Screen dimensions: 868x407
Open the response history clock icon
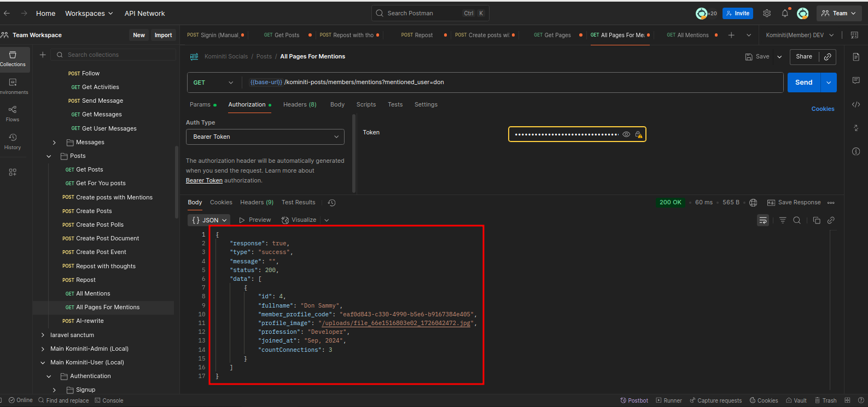(x=331, y=203)
